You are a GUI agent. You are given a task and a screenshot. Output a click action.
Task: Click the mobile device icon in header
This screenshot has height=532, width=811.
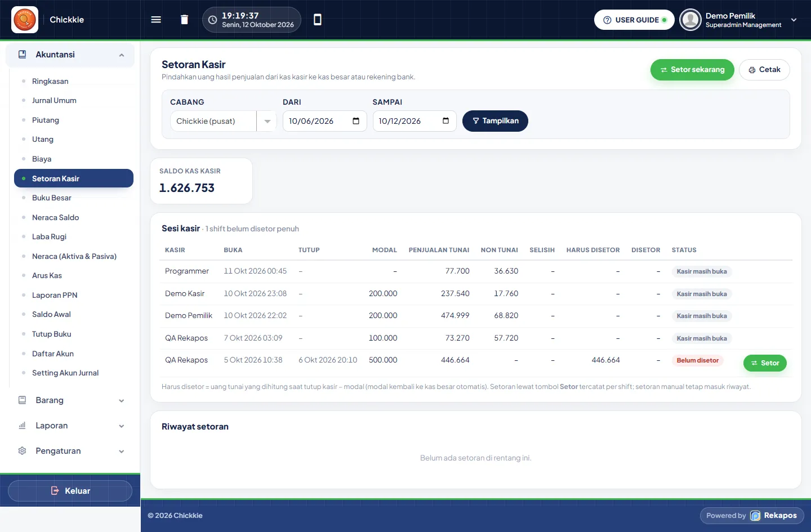(x=318, y=20)
